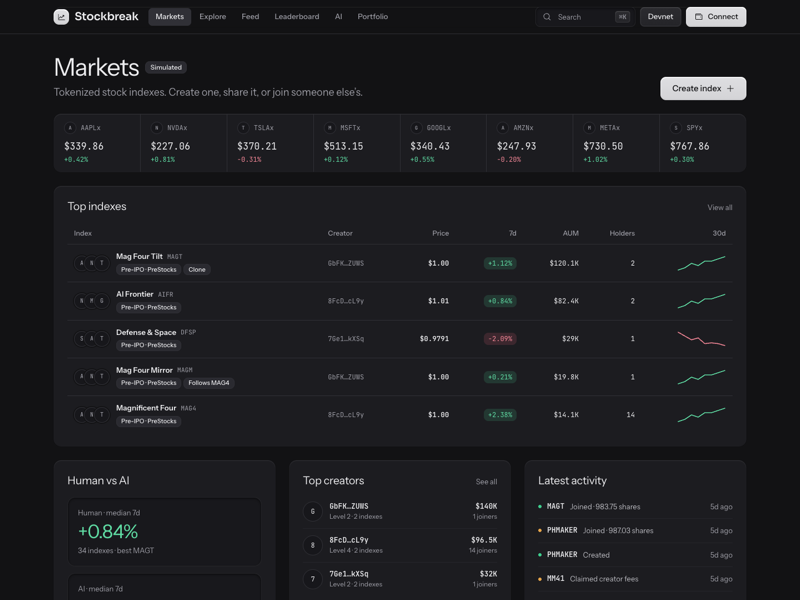Viewport: 800px width, 600px height.
Task: Click the PHMAKER Created activity entry
Action: (635, 555)
